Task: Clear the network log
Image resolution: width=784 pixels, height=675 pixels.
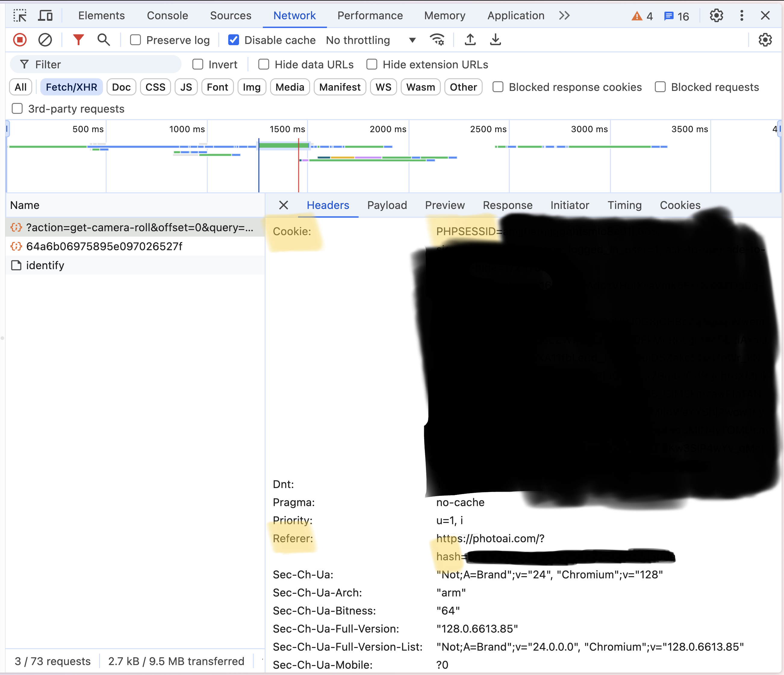Action: [x=45, y=40]
